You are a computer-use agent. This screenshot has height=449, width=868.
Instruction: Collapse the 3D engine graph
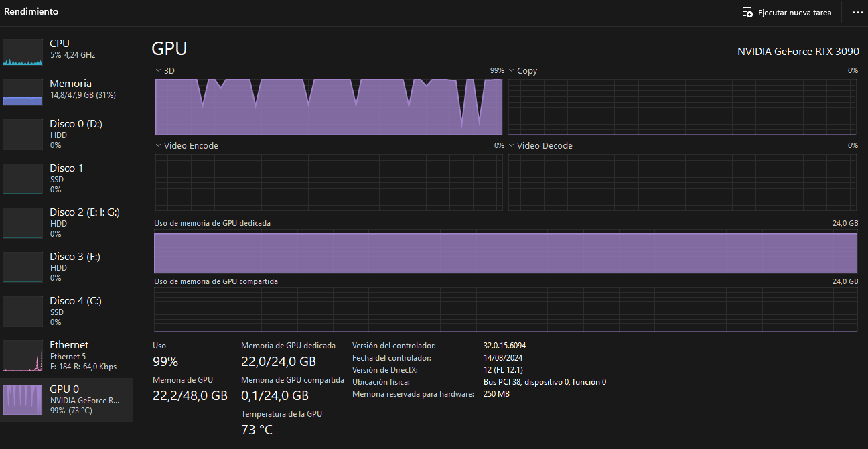[159, 70]
